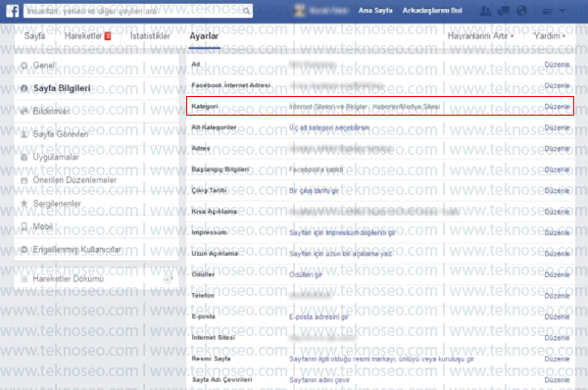Switch to the İstatistikler tab

pos(150,36)
